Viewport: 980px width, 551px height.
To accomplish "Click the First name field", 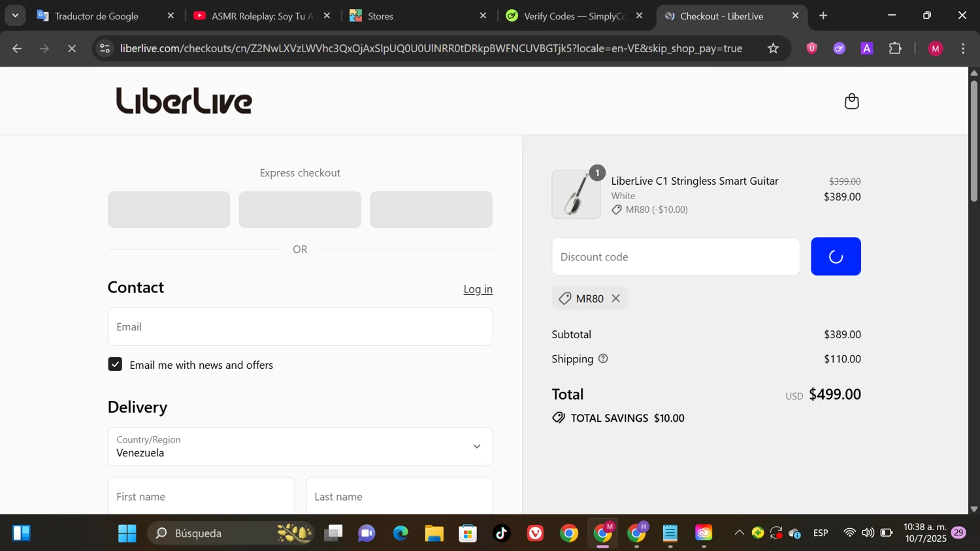I will coord(201,496).
